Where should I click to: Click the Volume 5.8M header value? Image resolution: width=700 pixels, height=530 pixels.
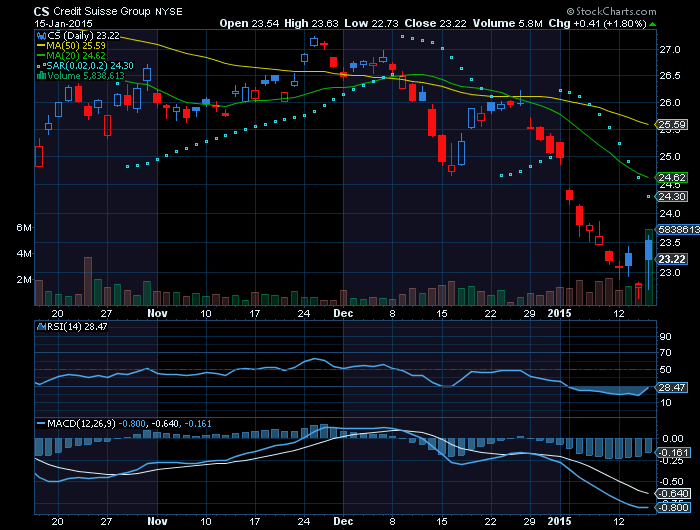[x=508, y=24]
